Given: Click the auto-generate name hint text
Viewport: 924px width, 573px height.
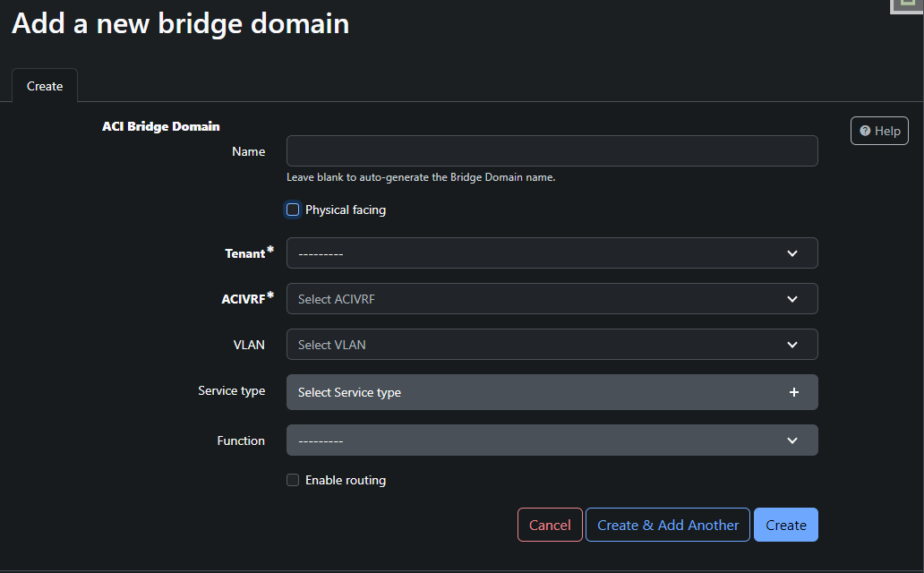Looking at the screenshot, I should 421,177.
